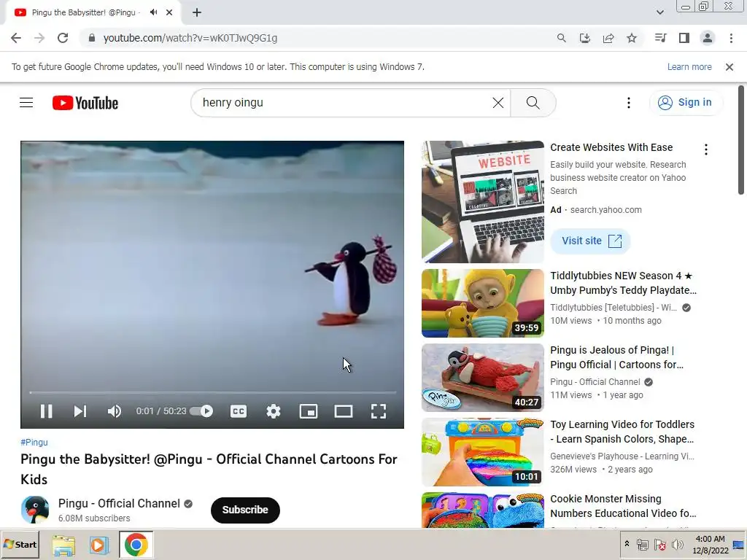
Task: Turn on closed captions CC button
Action: [x=239, y=411]
